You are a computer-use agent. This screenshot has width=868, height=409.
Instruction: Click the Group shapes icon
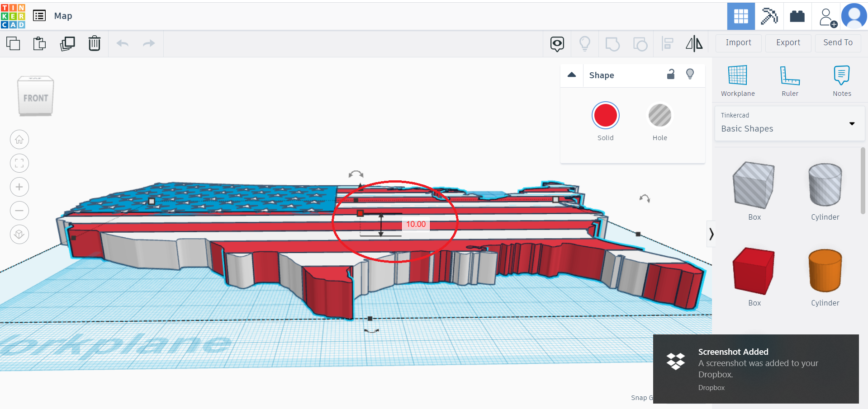[x=612, y=44]
